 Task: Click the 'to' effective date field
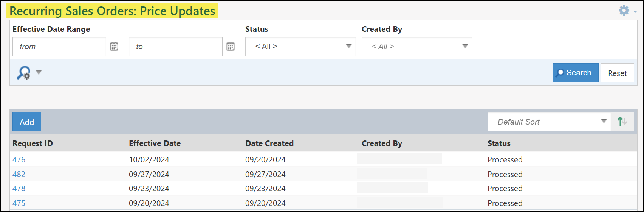[176, 47]
